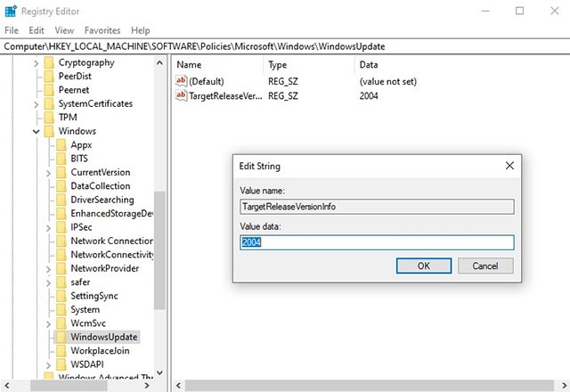Collapse the Windows tree node
This screenshot has height=392, width=570.
click(37, 132)
